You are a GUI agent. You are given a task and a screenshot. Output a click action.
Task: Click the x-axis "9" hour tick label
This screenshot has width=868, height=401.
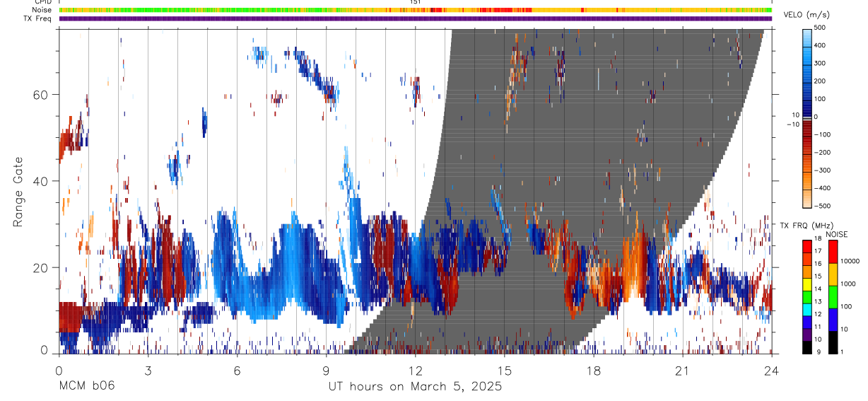326,370
